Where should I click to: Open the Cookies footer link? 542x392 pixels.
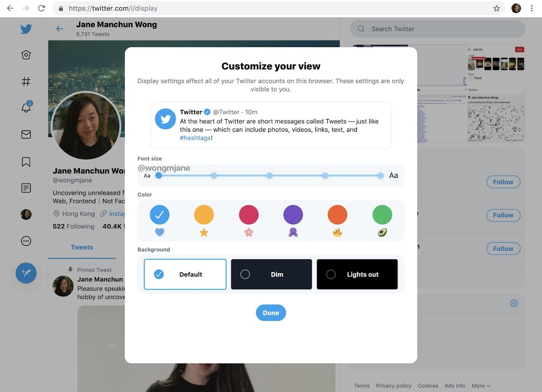428,386
